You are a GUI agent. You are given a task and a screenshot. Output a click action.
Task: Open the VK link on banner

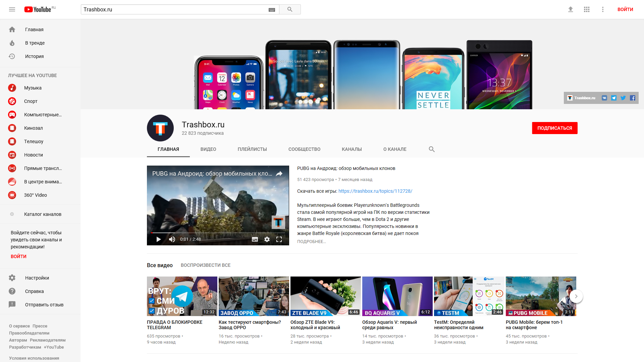[604, 98]
